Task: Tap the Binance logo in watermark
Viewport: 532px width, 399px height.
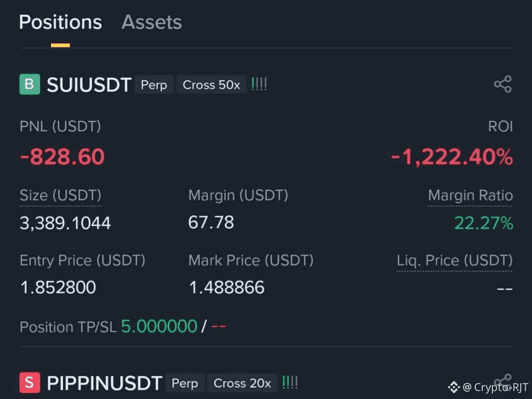Action: click(454, 387)
